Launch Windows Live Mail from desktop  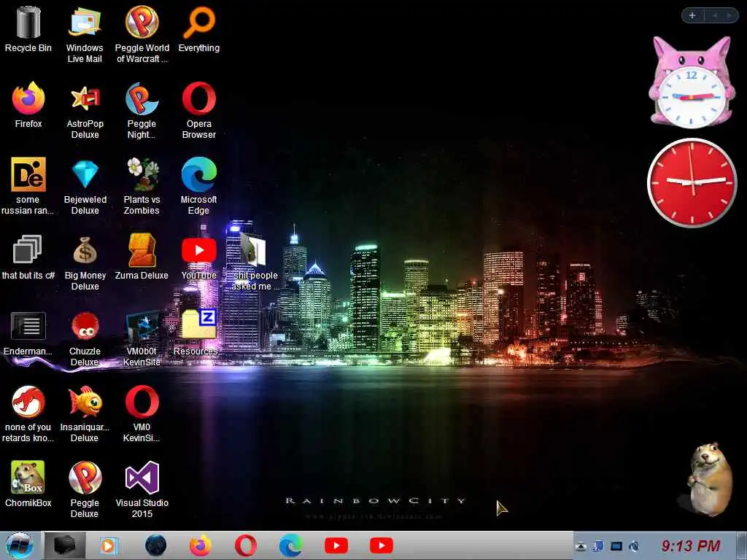pyautogui.click(x=85, y=35)
